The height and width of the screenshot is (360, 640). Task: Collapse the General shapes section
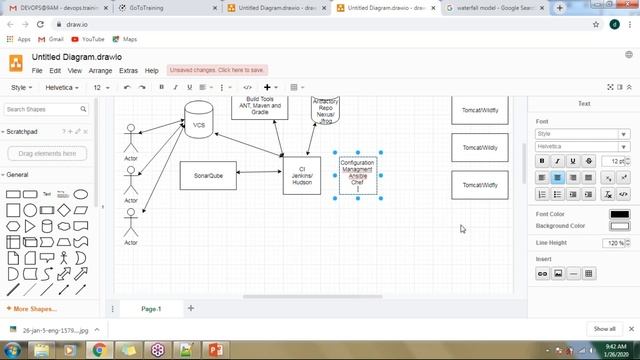16,174
